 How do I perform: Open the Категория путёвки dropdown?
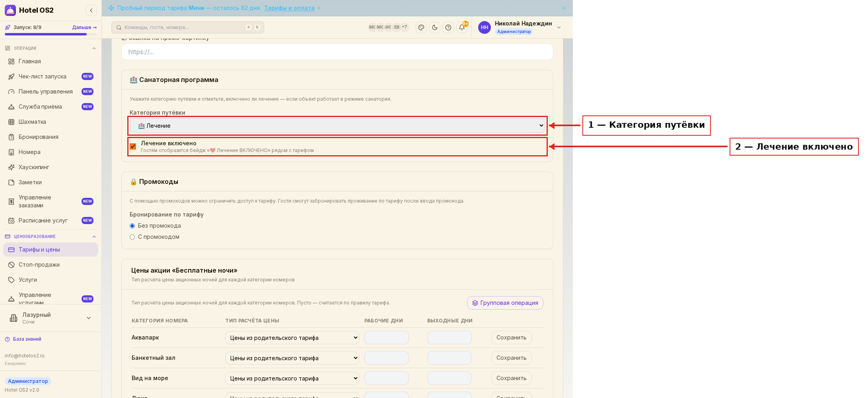[337, 126]
